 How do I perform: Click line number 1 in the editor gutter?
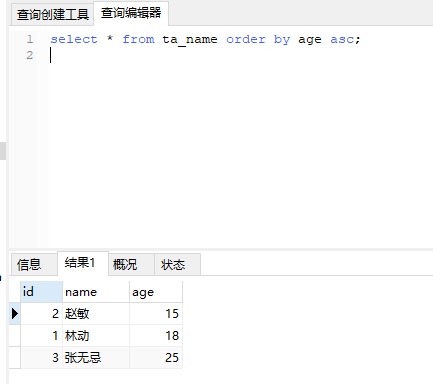click(30, 39)
